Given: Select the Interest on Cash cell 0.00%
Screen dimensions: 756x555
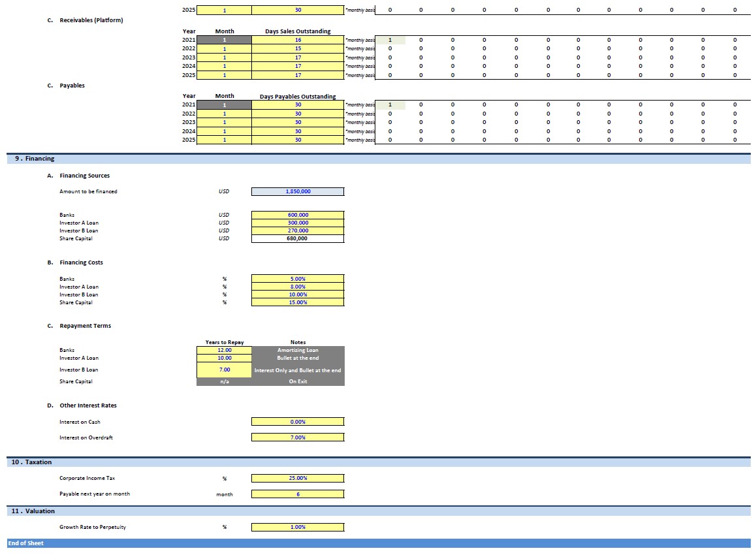Looking at the screenshot, I should [298, 421].
